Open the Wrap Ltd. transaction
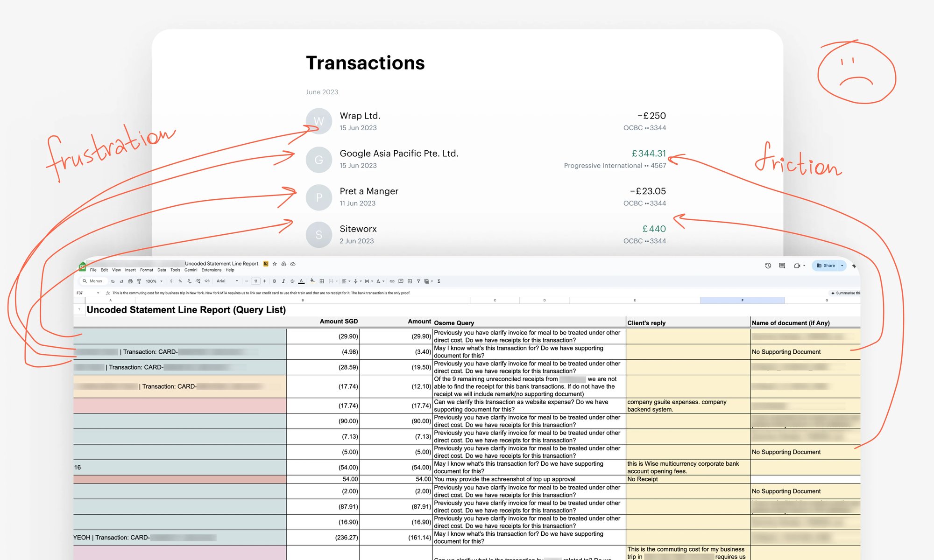The height and width of the screenshot is (560, 934). pos(486,121)
